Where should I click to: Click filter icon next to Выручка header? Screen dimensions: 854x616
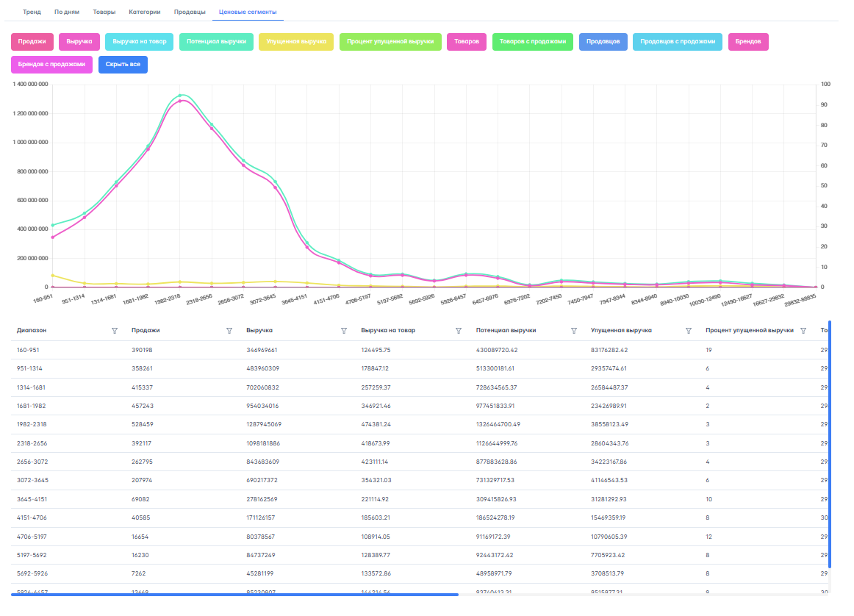pyautogui.click(x=344, y=331)
